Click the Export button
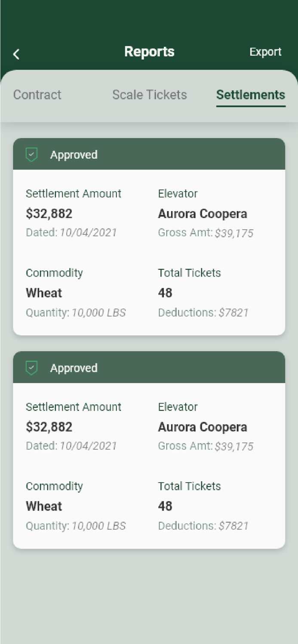298x644 pixels. [265, 52]
